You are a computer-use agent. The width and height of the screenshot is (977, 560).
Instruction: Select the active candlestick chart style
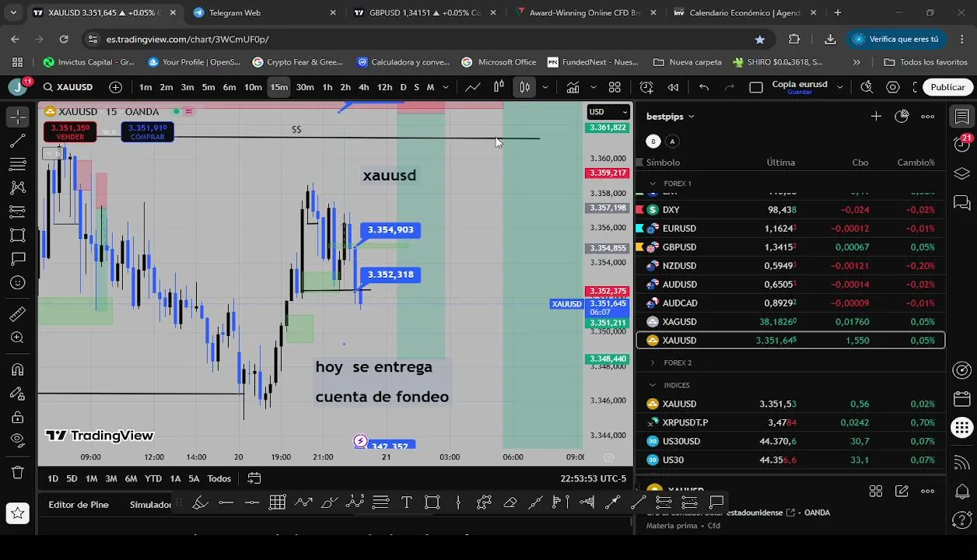[525, 87]
